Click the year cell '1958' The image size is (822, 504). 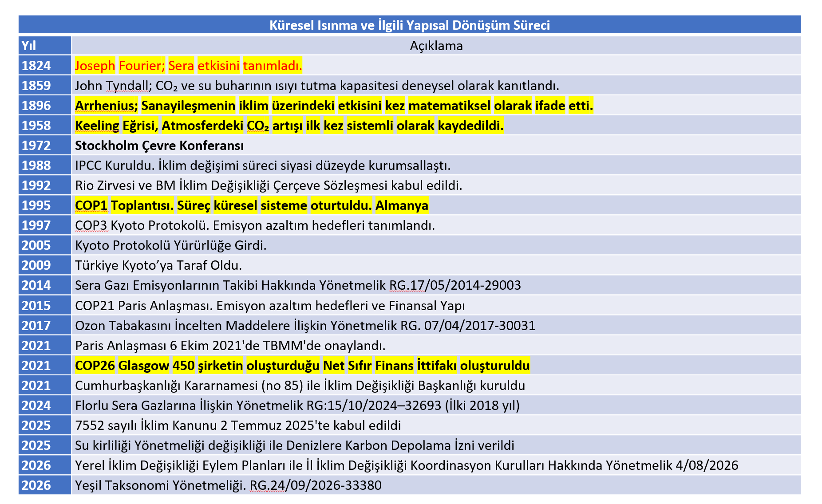45,125
